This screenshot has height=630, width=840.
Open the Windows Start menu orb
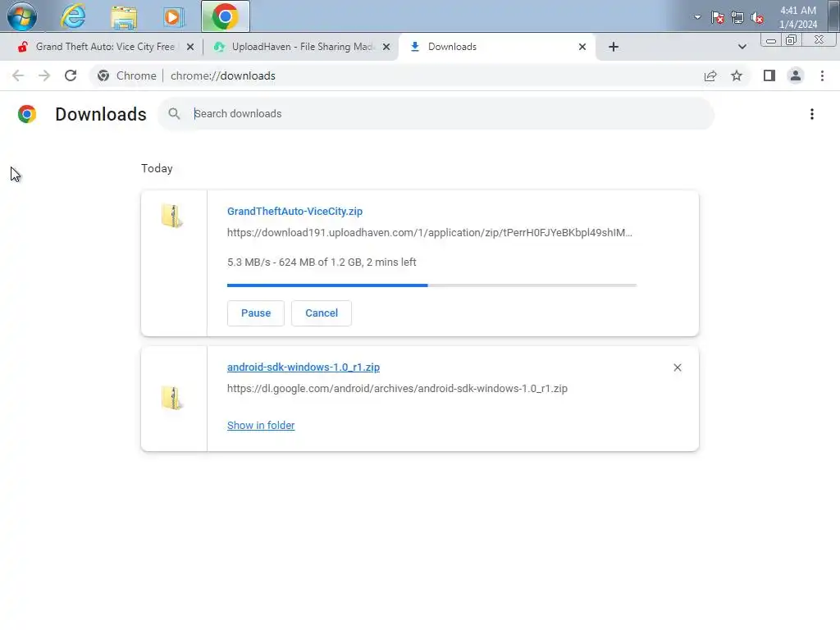pyautogui.click(x=22, y=16)
